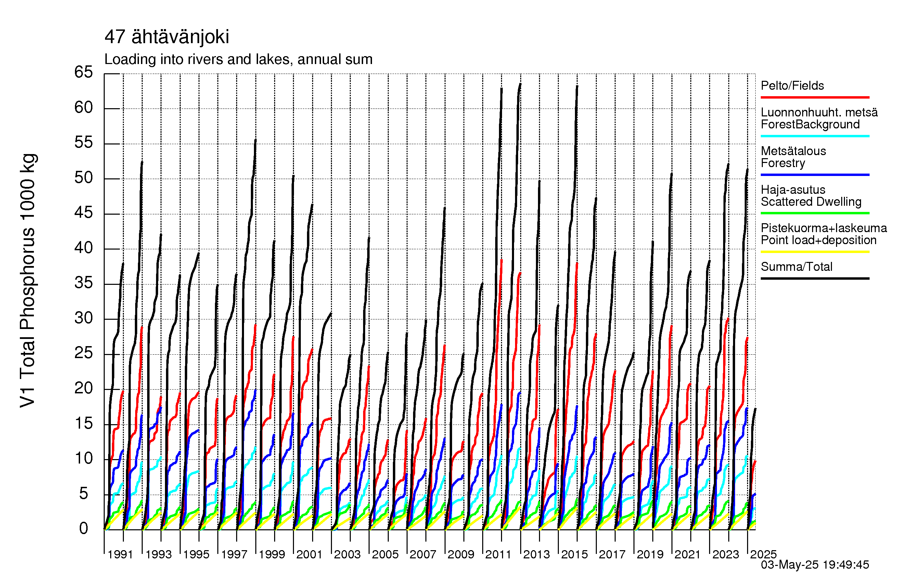Click the 'Point load+deposition' legend text
The image size is (924, 582).
pyautogui.click(x=819, y=240)
